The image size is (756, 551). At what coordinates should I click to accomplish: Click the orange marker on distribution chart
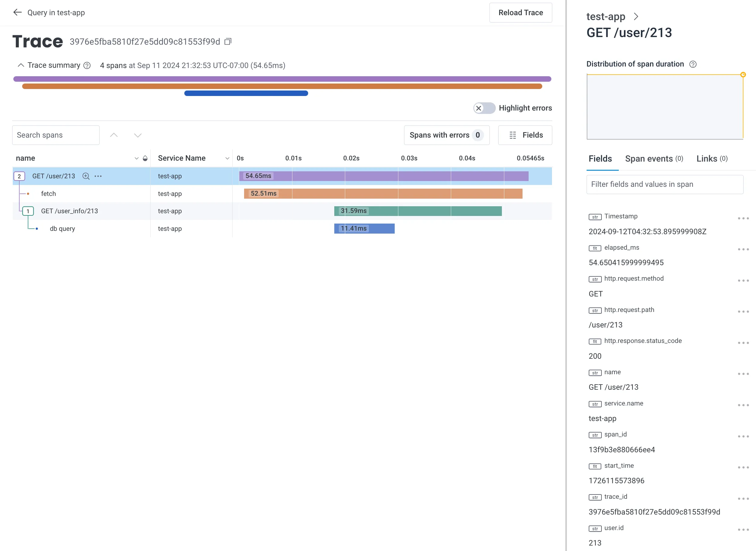[x=743, y=75]
